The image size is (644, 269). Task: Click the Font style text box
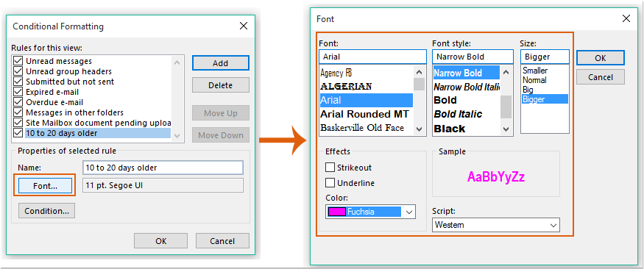(473, 57)
